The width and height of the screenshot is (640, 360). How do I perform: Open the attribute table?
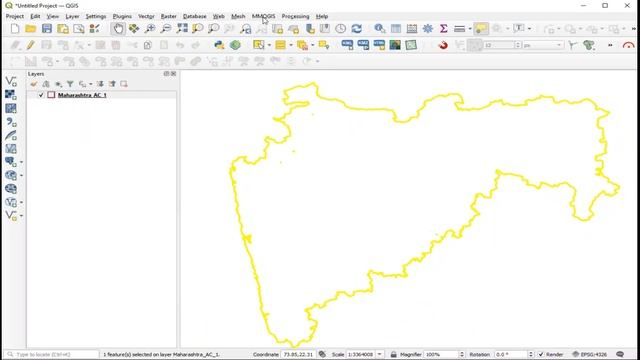(x=396, y=29)
